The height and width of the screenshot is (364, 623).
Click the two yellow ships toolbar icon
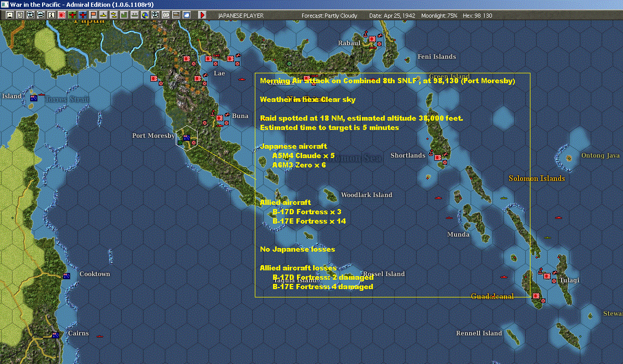pyautogui.click(x=114, y=15)
